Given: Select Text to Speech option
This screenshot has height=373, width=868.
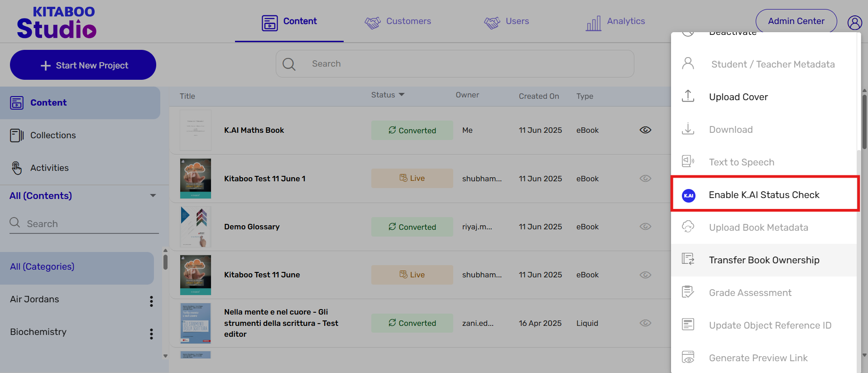Looking at the screenshot, I should pos(763,162).
